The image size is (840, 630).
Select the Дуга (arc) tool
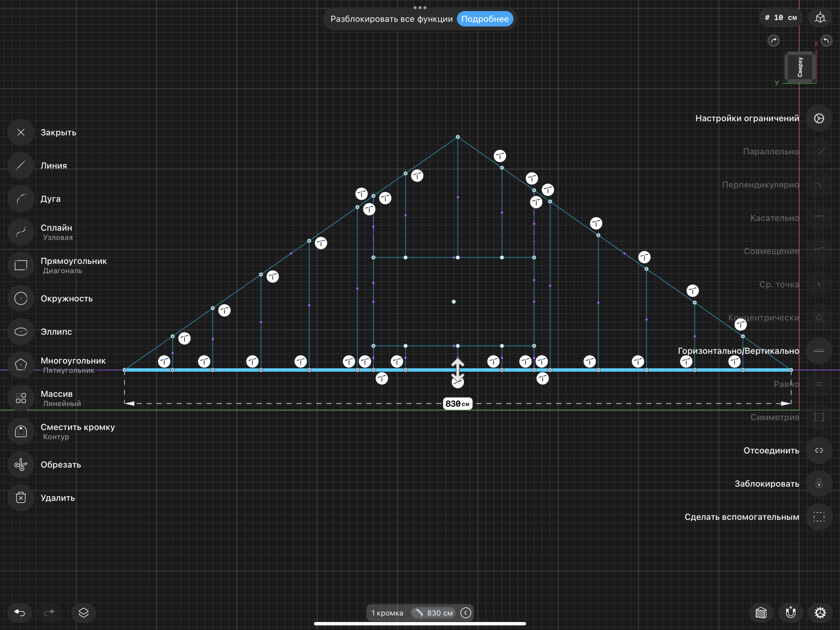(x=21, y=199)
